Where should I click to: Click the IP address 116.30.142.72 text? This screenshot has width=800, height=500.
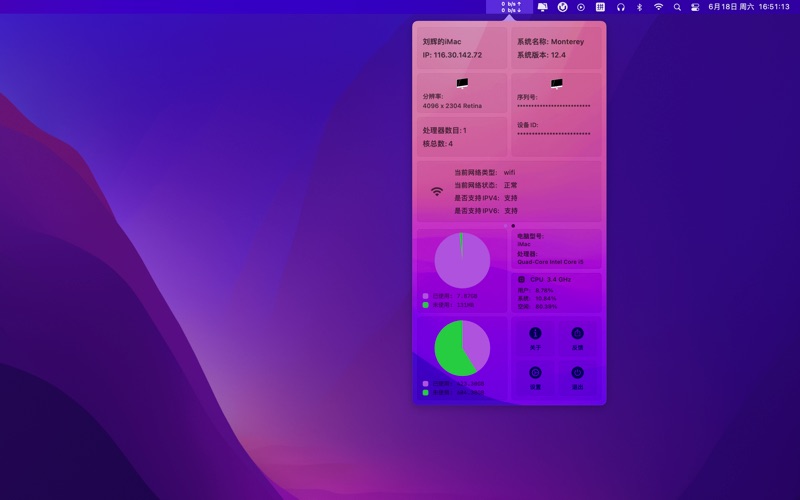click(452, 55)
